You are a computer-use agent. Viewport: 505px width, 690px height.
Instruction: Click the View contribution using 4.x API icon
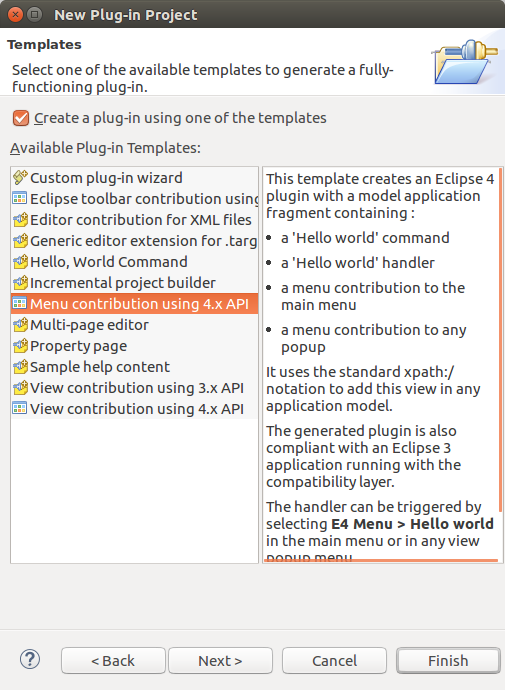(20, 408)
